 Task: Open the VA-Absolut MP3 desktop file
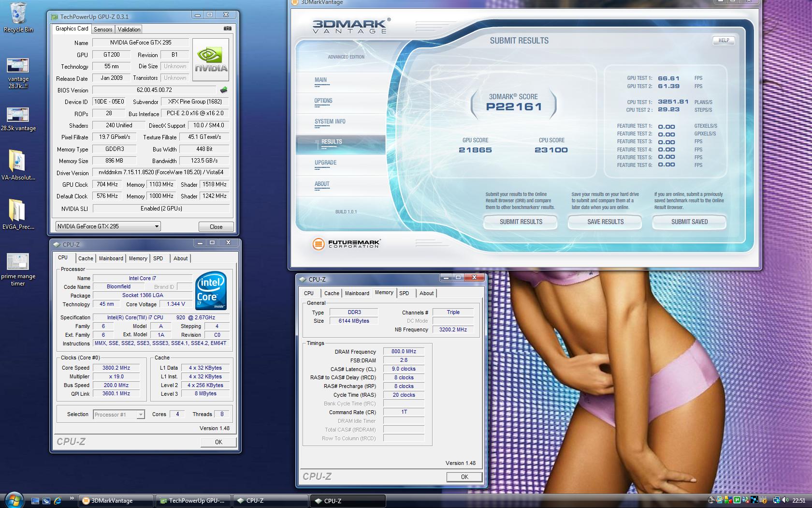[x=18, y=164]
